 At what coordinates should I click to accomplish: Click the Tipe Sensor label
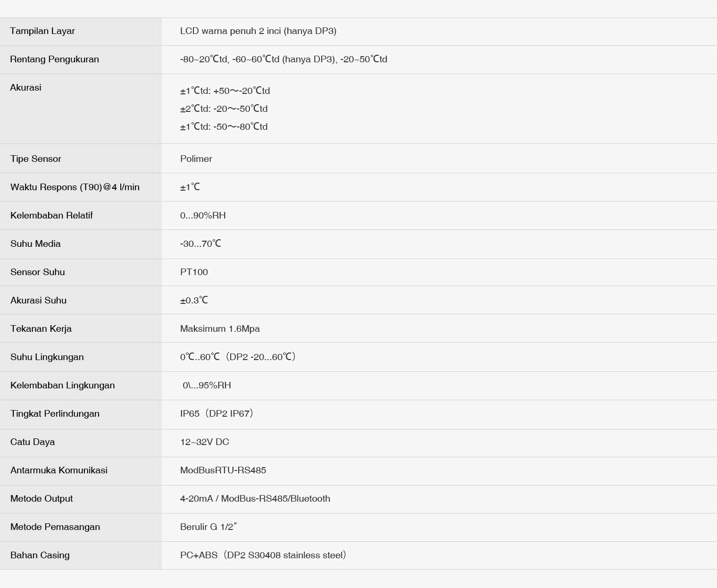(36, 159)
